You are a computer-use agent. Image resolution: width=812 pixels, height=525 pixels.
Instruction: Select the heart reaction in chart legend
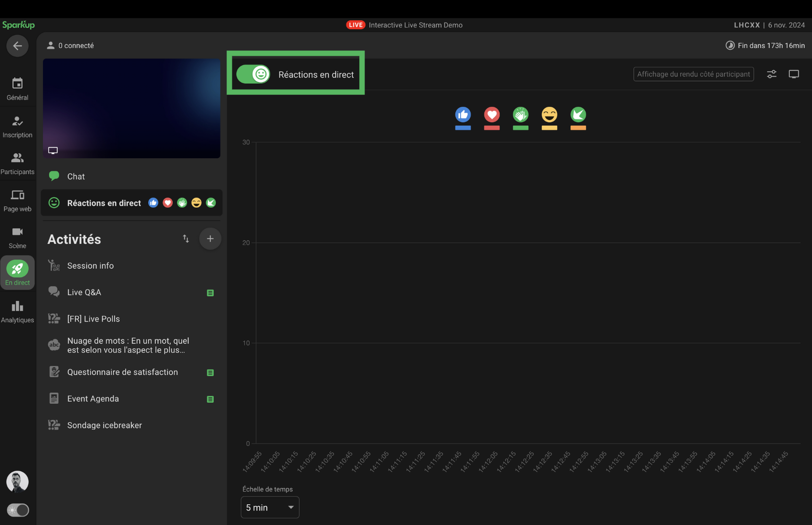coord(491,115)
